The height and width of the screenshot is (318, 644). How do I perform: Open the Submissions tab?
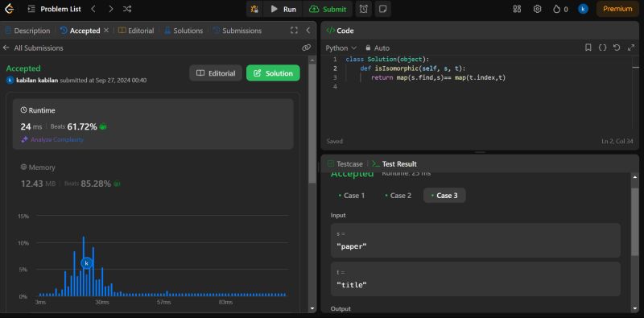(237, 31)
